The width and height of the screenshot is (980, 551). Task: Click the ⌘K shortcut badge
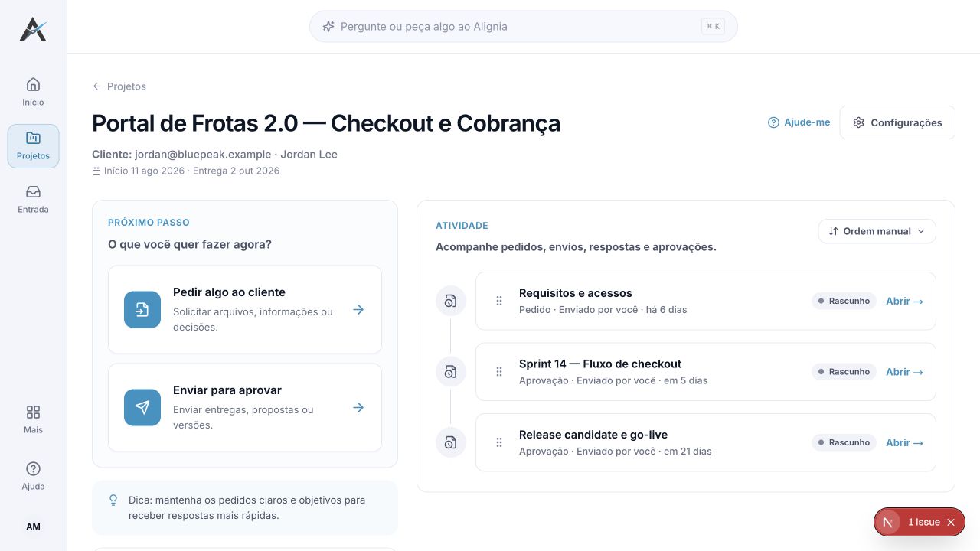click(713, 26)
